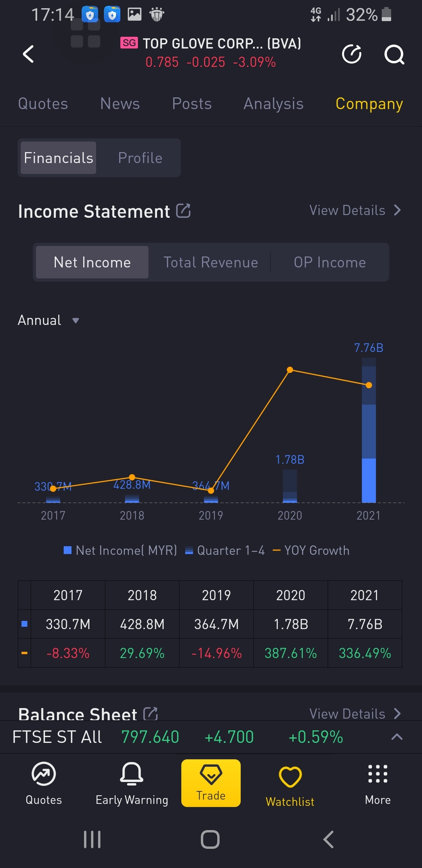Image resolution: width=422 pixels, height=868 pixels.
Task: Open the Annual period dropdown
Action: tap(48, 320)
